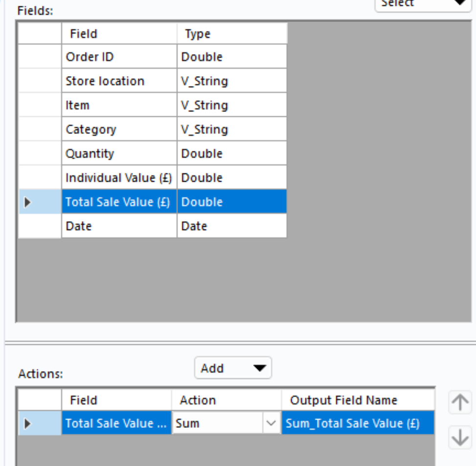
Task: Click row indicator arrow in Actions table
Action: pos(27,424)
